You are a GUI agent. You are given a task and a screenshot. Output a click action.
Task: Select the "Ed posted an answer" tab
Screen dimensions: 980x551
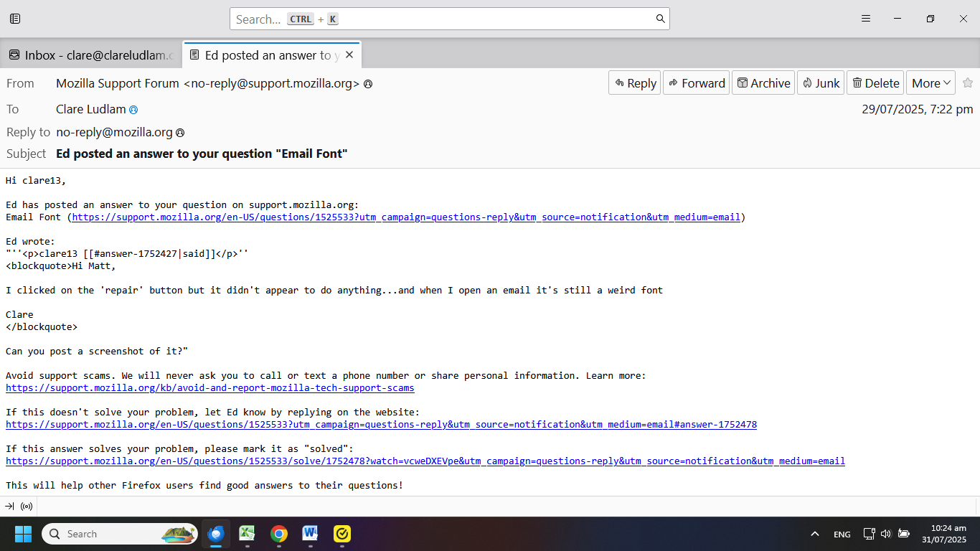click(x=272, y=55)
